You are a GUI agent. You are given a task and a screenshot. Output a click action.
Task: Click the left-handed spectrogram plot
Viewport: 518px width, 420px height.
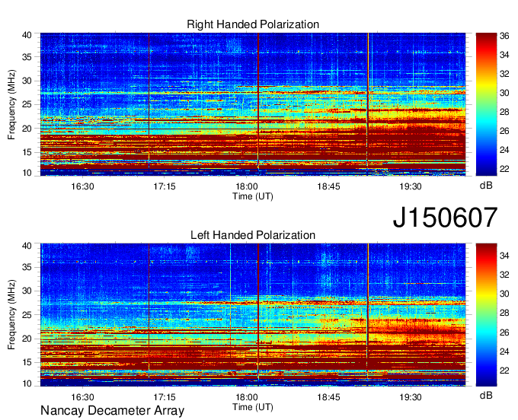click(253, 315)
